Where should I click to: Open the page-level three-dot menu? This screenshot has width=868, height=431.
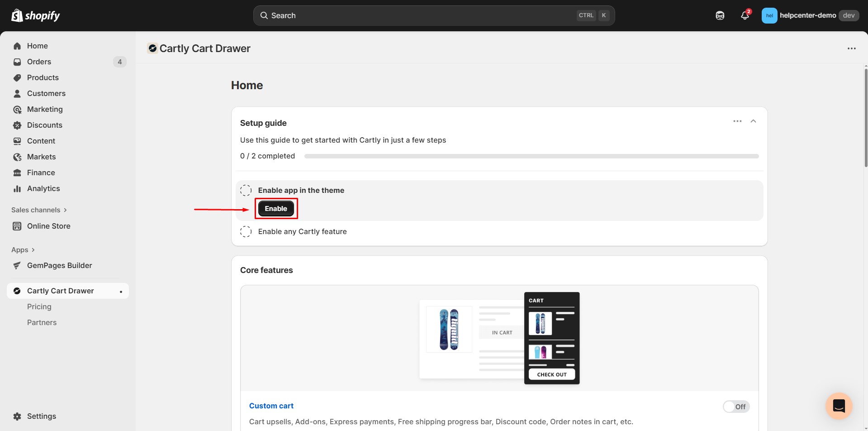852,48
